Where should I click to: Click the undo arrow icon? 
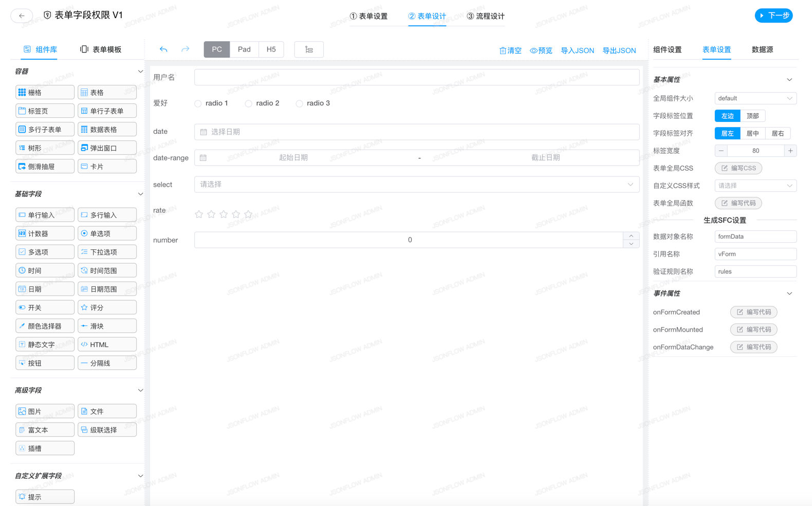[x=163, y=49]
